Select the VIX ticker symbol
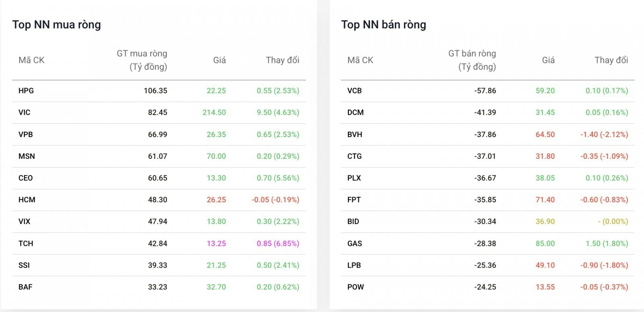 coord(25,221)
